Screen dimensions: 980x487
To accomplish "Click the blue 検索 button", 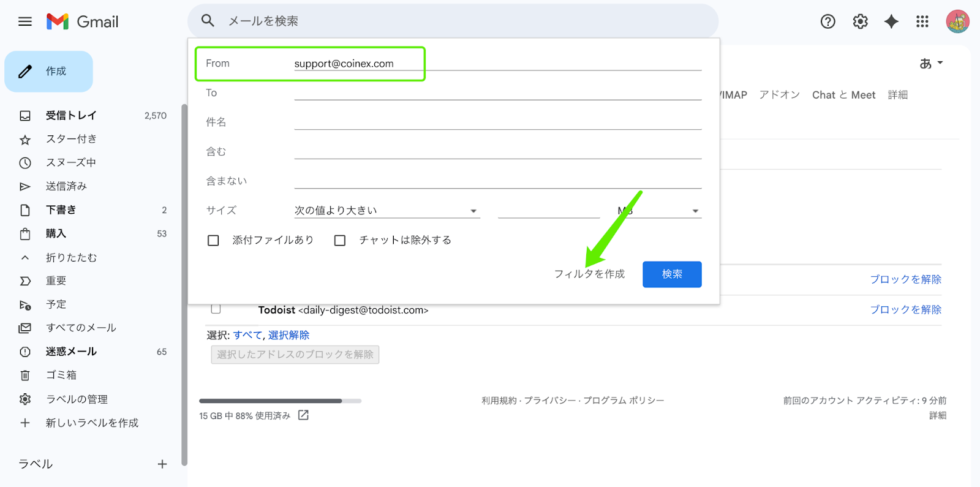I will click(x=672, y=274).
